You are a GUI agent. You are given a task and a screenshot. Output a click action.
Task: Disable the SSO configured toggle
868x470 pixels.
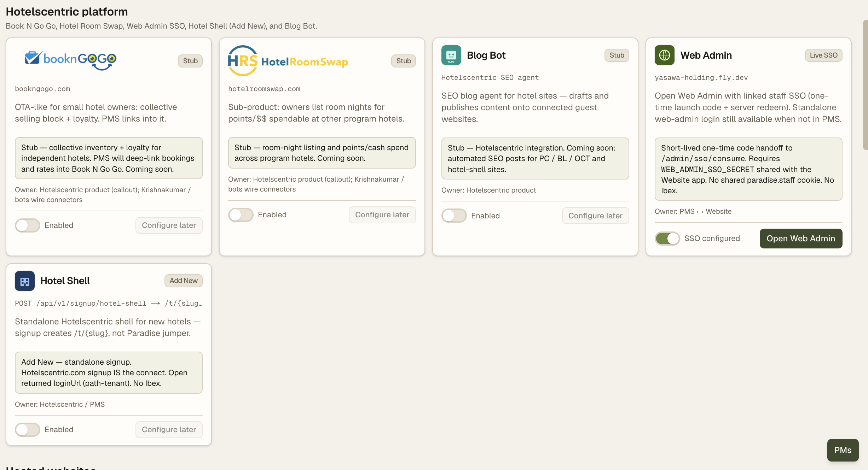(x=667, y=239)
